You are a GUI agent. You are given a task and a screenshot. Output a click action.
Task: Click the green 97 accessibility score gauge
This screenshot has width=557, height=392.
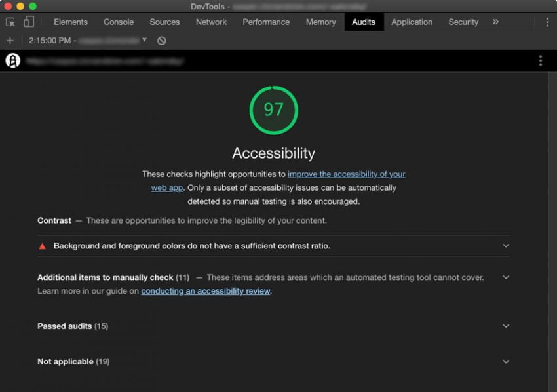[274, 110]
